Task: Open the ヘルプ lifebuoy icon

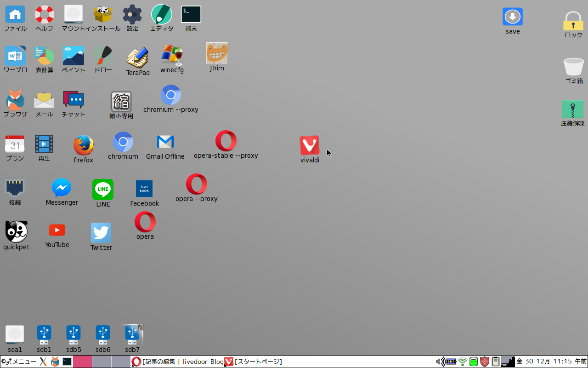Action: click(x=45, y=14)
